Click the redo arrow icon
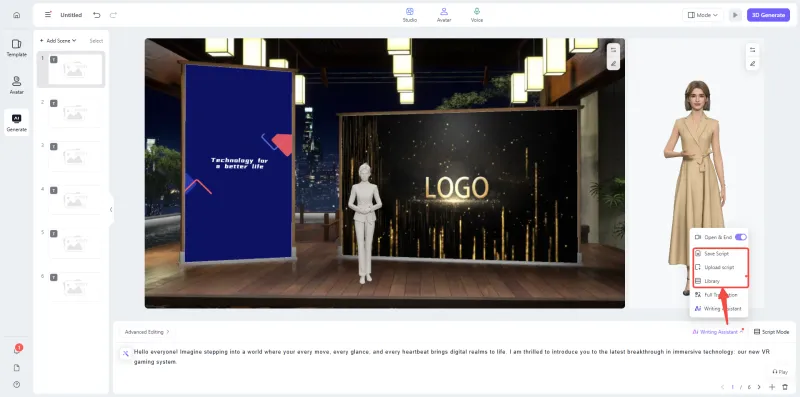The width and height of the screenshot is (800, 397). 113,15
